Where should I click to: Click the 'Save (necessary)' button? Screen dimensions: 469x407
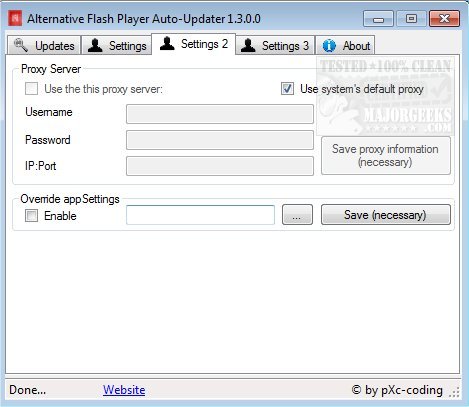click(x=386, y=215)
